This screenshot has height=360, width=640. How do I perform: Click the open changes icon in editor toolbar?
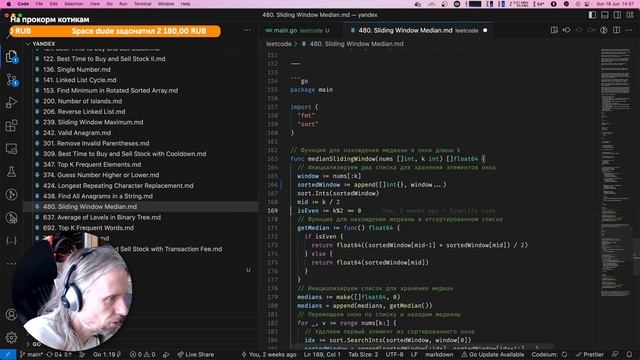[x=567, y=30]
